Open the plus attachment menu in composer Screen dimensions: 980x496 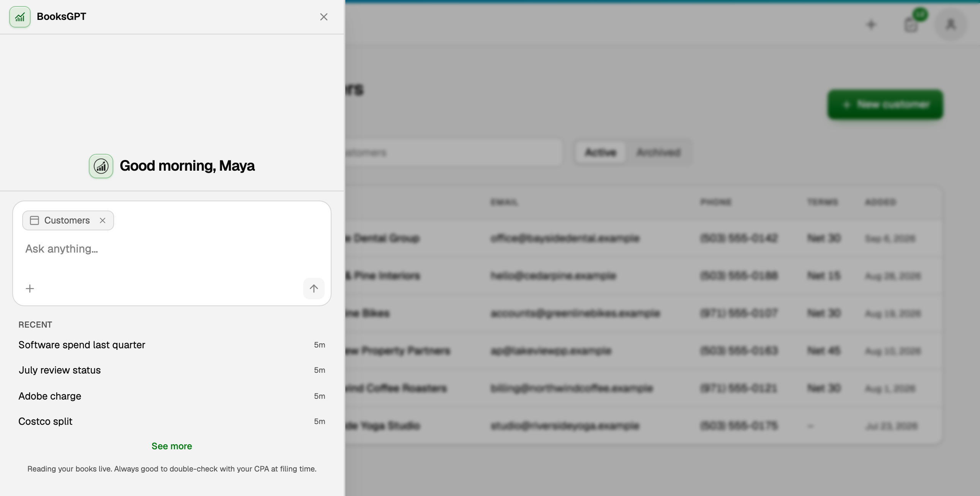pyautogui.click(x=30, y=289)
